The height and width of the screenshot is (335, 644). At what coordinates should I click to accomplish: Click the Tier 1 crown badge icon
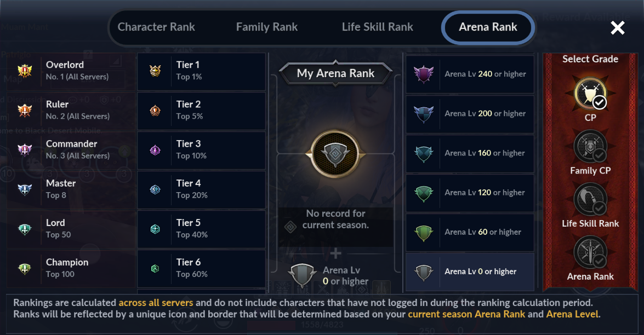[155, 71]
